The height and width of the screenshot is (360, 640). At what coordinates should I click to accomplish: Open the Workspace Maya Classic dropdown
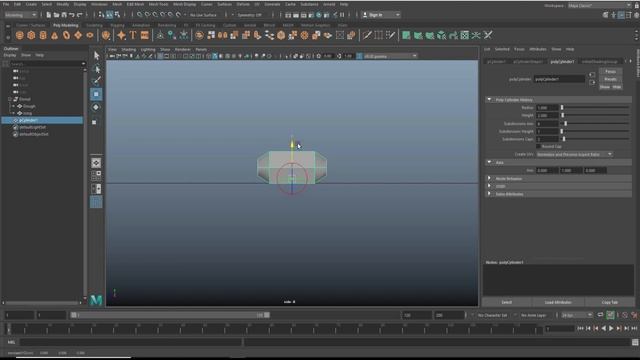(x=599, y=6)
